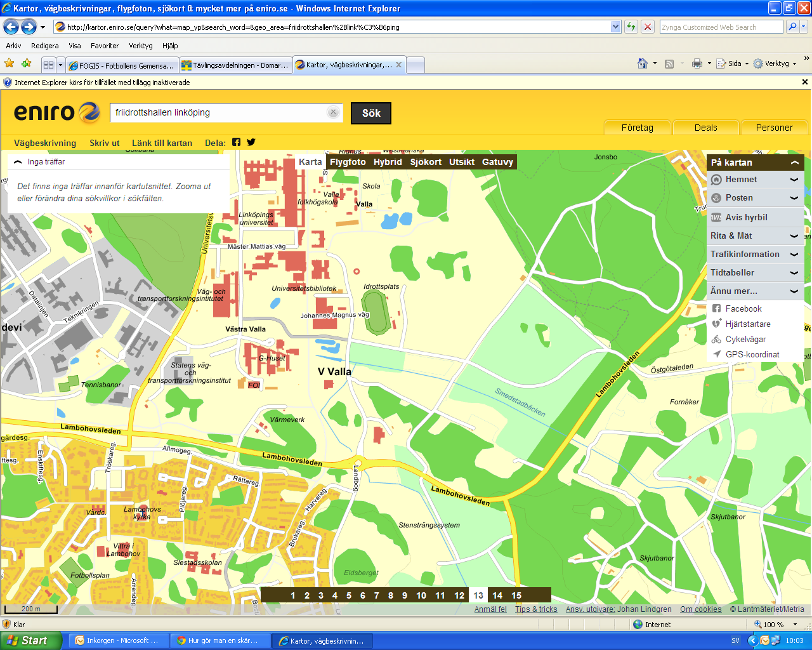Clear search field with the round X icon

tap(333, 112)
